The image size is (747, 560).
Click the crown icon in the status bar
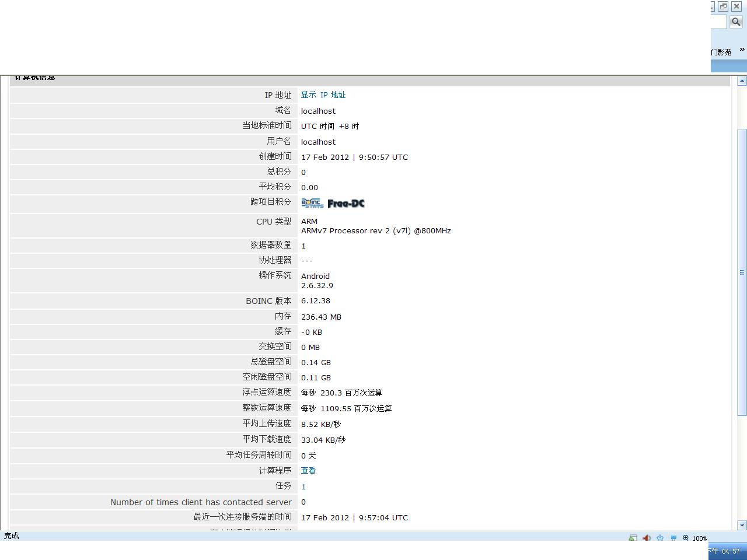tap(660, 538)
